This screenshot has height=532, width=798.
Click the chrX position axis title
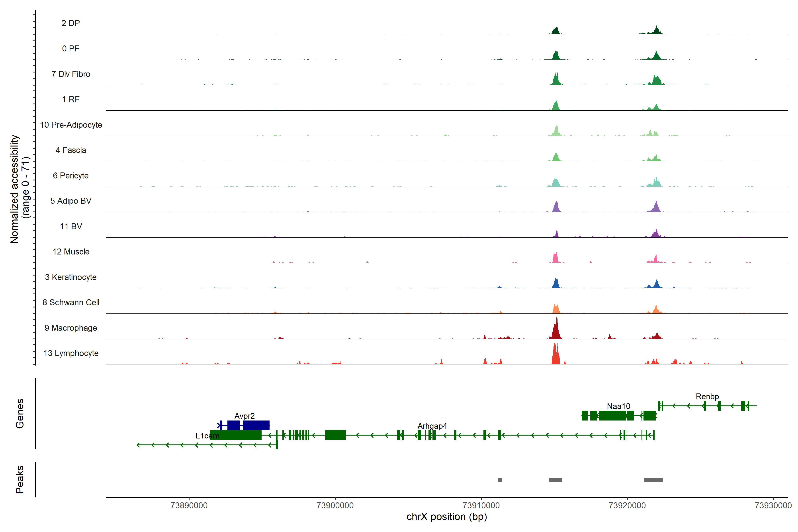click(446, 517)
